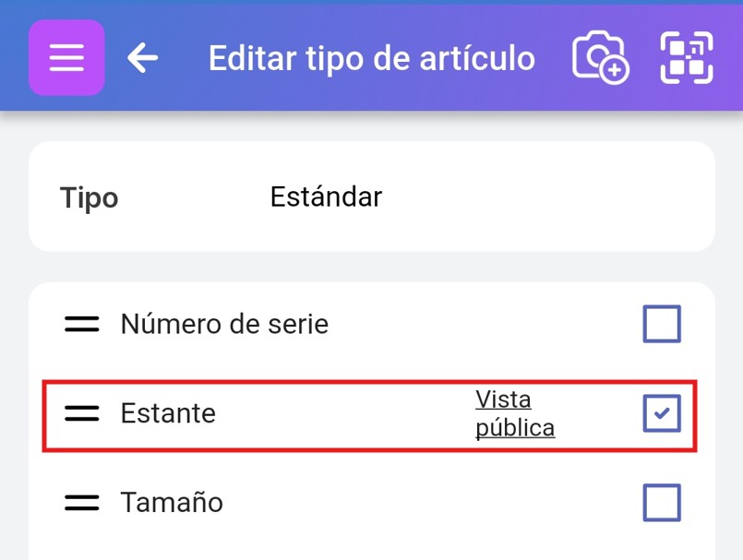Go back using the arrow icon
Image resolution: width=743 pixels, height=560 pixels.
pos(142,58)
